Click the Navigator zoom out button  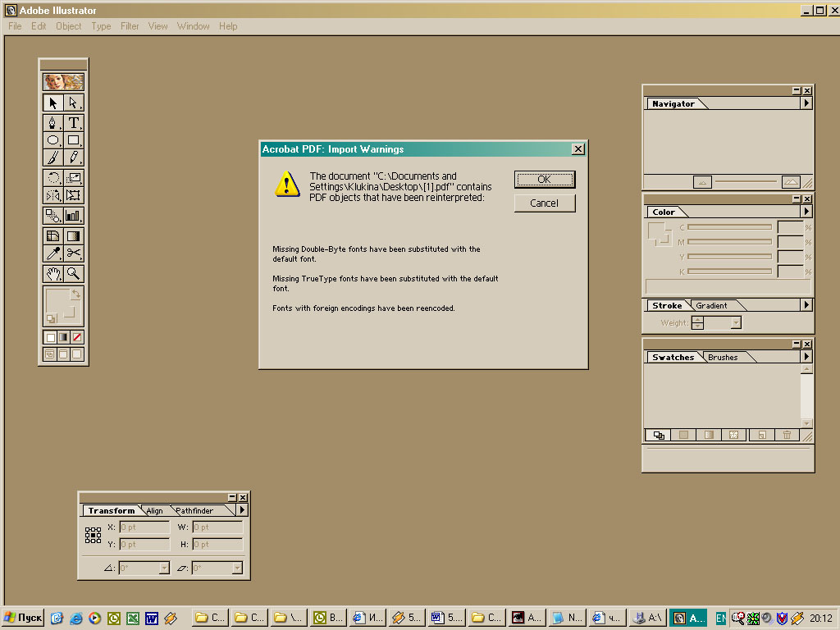(x=702, y=182)
